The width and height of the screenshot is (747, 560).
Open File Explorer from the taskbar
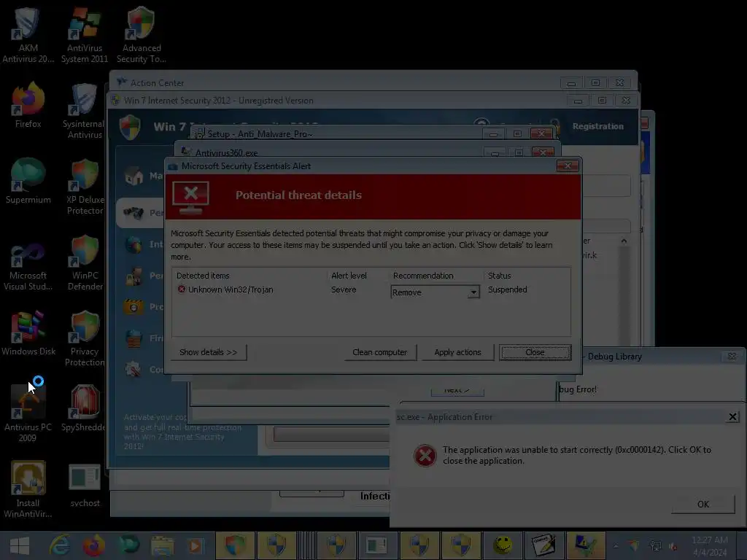coord(162,545)
